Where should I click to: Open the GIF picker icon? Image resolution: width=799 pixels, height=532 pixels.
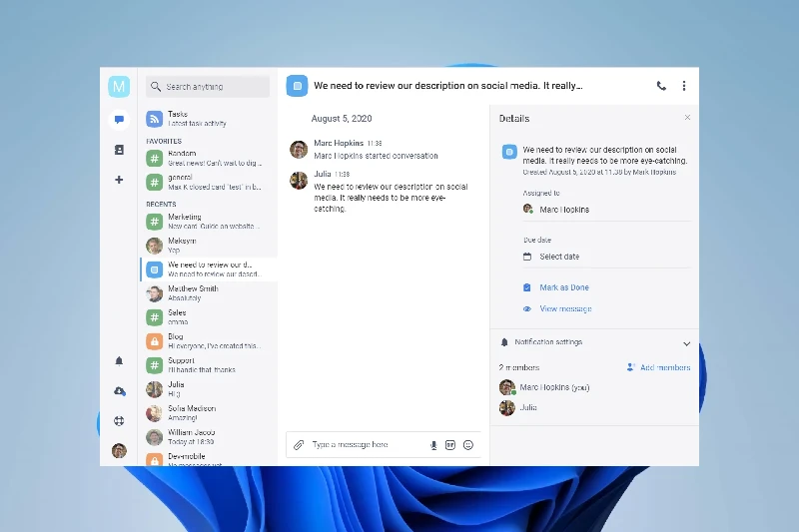click(x=450, y=445)
